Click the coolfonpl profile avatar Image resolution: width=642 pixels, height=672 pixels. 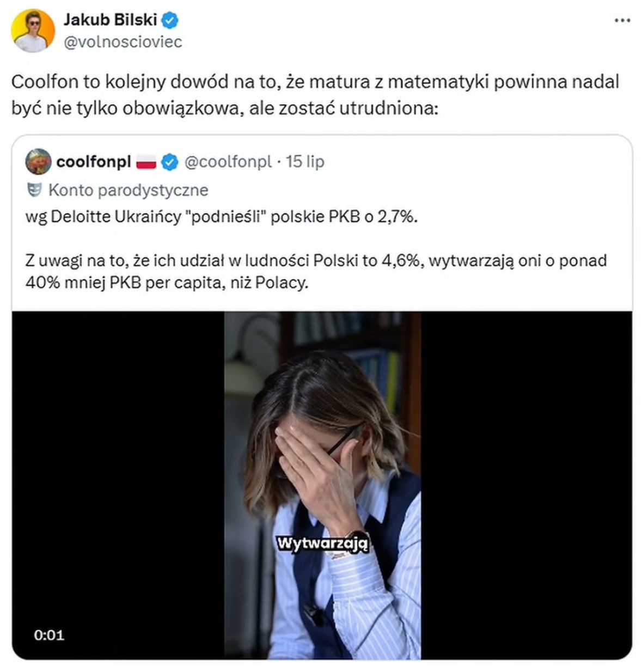[39, 162]
